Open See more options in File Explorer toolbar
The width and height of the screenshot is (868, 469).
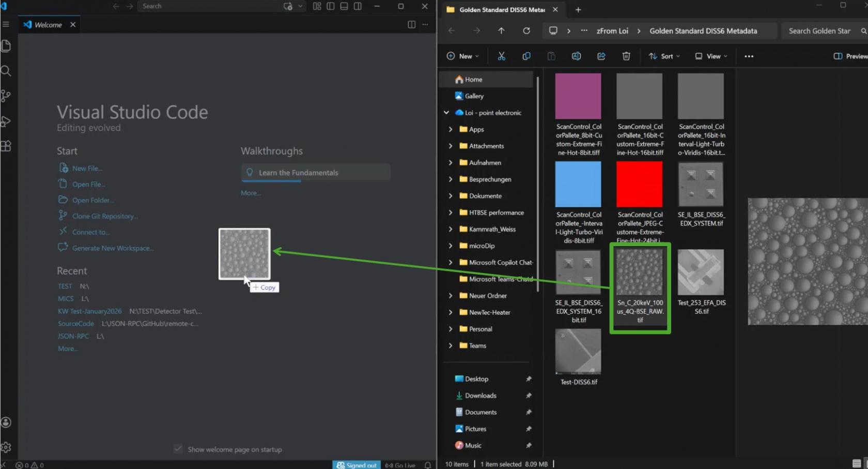pyautogui.click(x=749, y=56)
